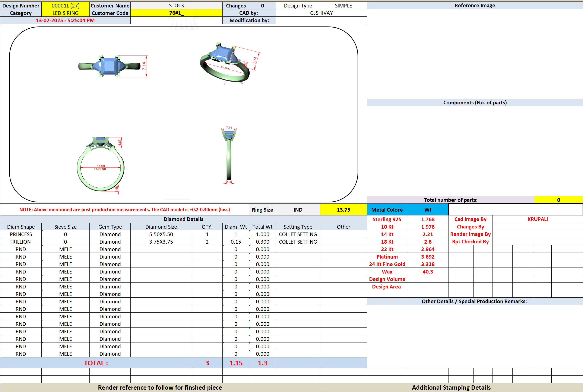Select diamond size 5.50X5.50
Image resolution: width=583 pixels, height=392 pixels.
[161, 234]
